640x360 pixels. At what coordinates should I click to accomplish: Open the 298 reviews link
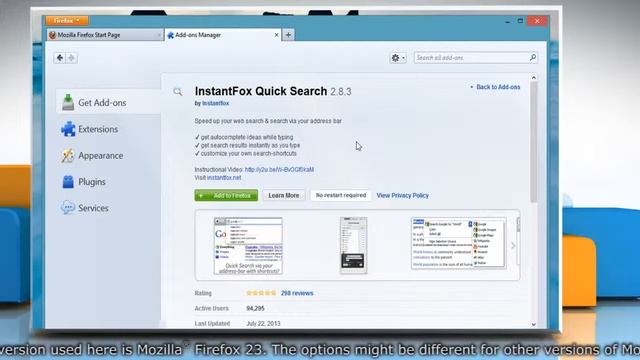297,293
